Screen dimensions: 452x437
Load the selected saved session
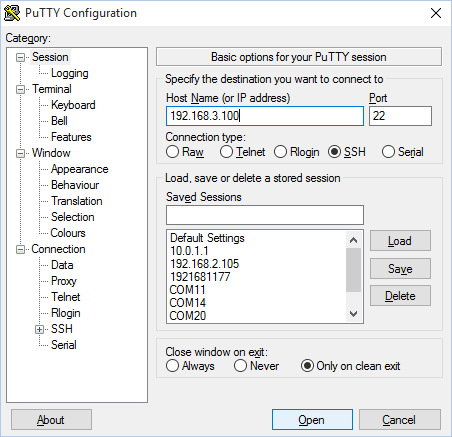coord(400,241)
